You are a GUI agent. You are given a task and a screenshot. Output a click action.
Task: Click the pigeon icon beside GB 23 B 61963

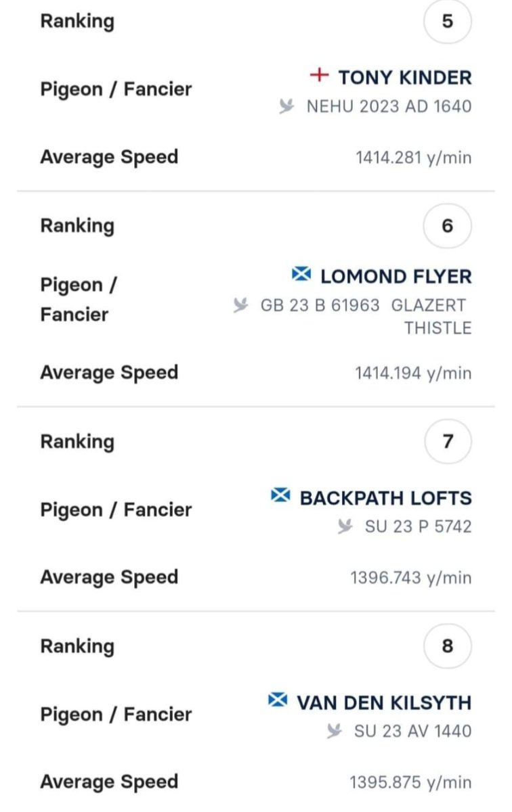pyautogui.click(x=241, y=305)
